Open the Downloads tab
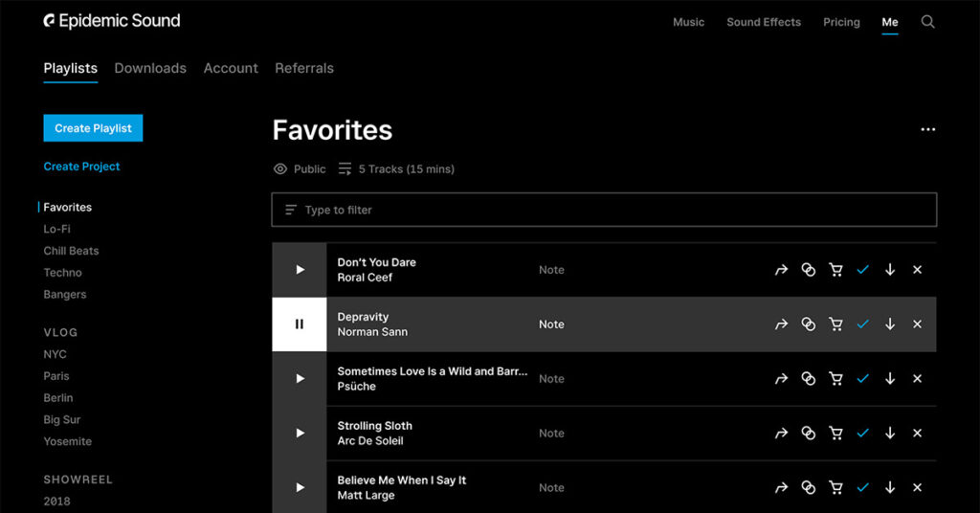This screenshot has width=980, height=513. pos(150,68)
